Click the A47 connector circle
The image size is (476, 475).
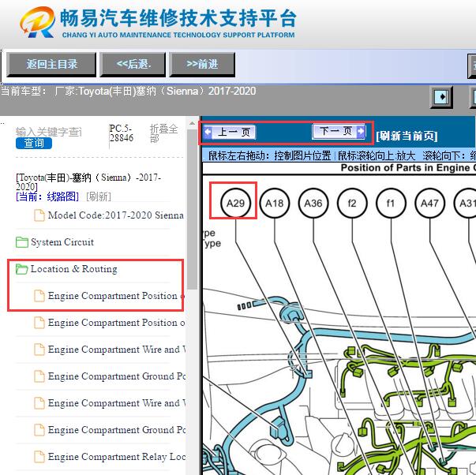click(430, 203)
